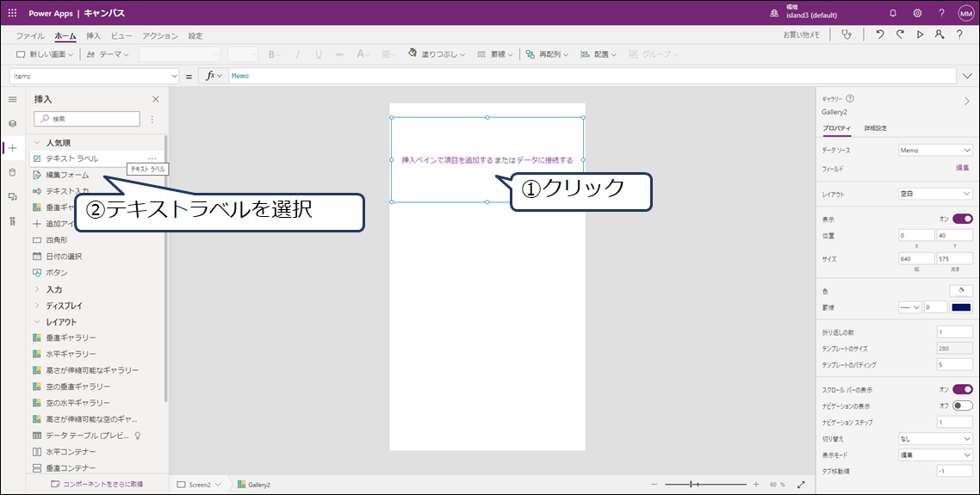Screen dimensions: 980x495
Task: Select the Insert plus icon in sidebar
Action: [13, 148]
